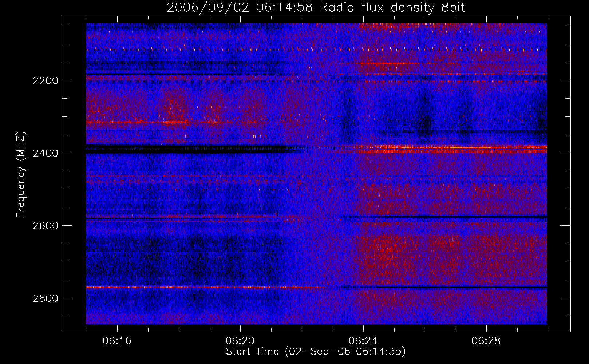The image size is (589, 364).
Task: Click the 06:24 time tick label
Action: tap(363, 341)
